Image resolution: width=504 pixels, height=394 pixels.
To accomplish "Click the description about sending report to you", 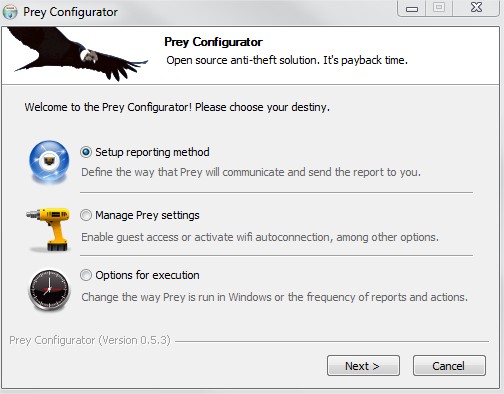I will click(251, 172).
